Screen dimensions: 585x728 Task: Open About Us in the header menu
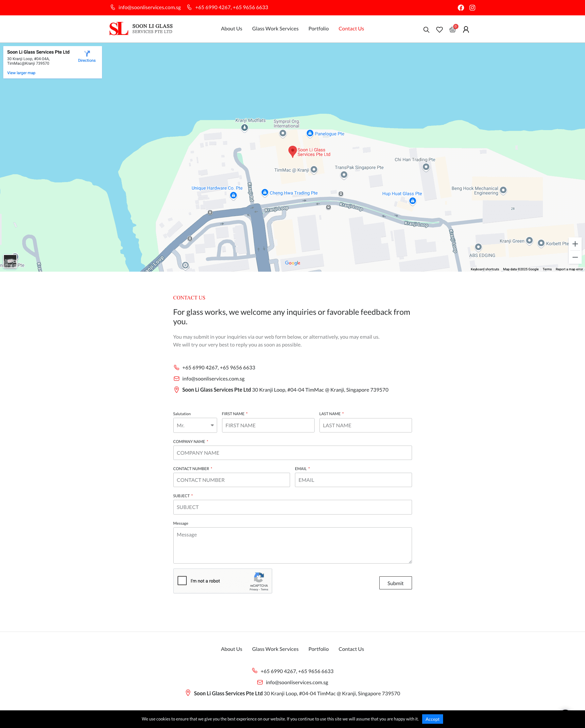[x=232, y=29]
